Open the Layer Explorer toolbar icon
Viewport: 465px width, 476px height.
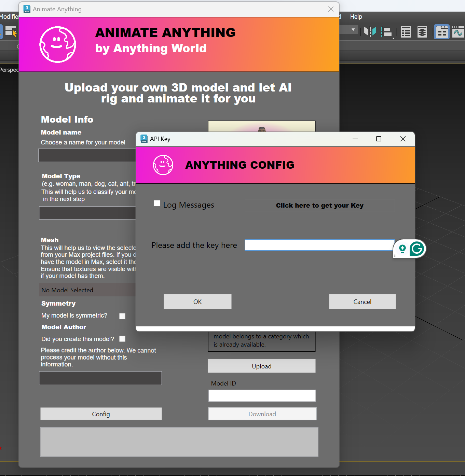[x=422, y=32]
